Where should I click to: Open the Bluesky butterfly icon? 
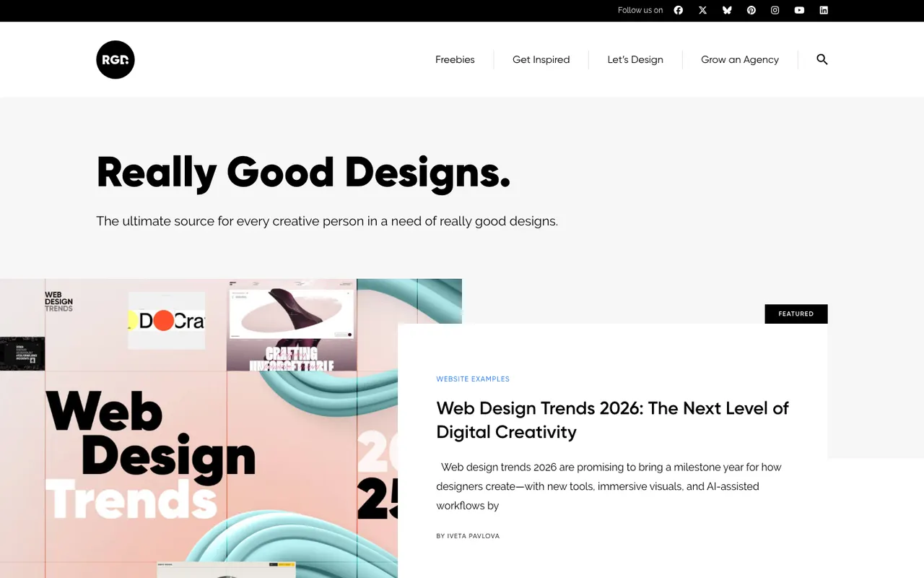tap(727, 10)
